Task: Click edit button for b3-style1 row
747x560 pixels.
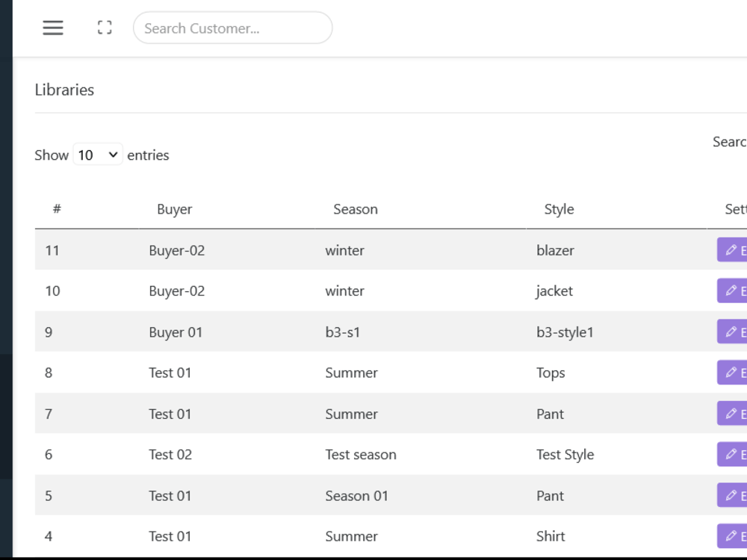Action: click(732, 332)
